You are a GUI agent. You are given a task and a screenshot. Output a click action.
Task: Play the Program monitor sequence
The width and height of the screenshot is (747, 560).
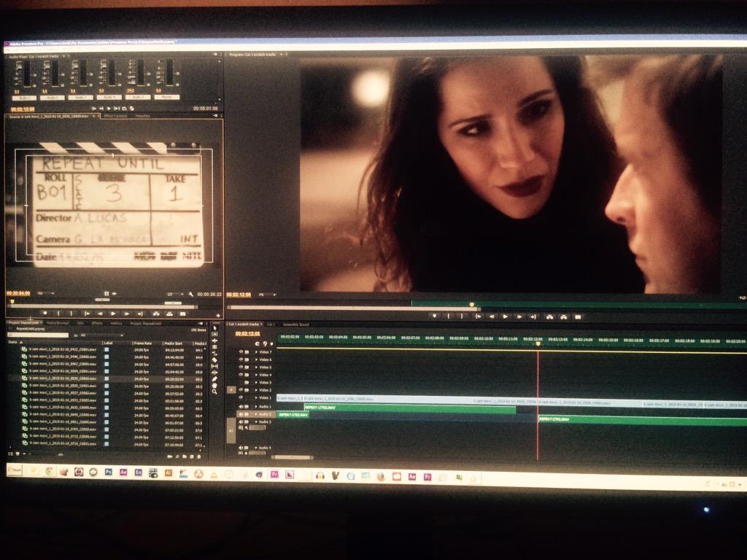[x=506, y=316]
